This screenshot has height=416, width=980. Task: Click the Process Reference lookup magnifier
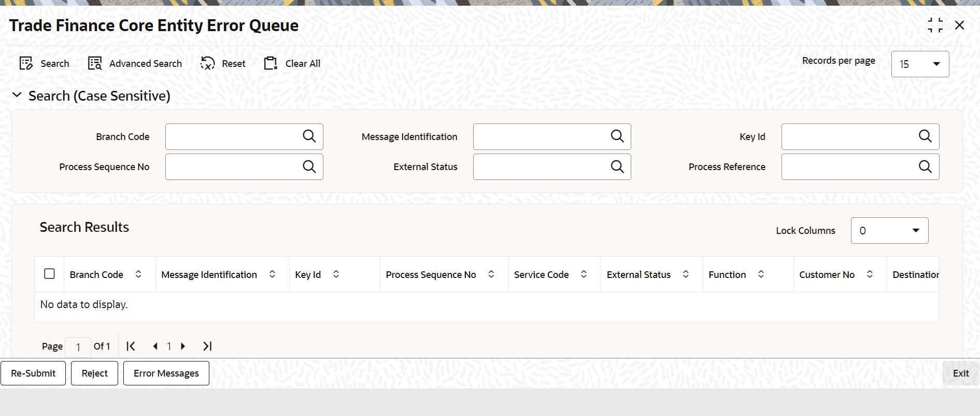click(925, 167)
